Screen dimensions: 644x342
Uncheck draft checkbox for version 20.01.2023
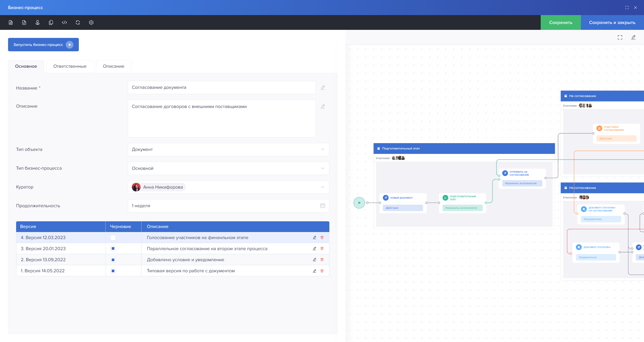coord(113,249)
